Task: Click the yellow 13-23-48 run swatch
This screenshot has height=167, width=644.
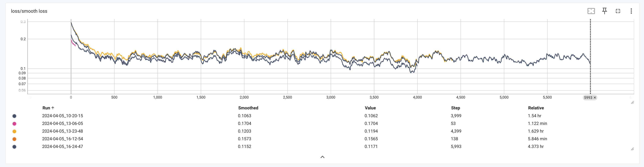Action: coord(15,131)
